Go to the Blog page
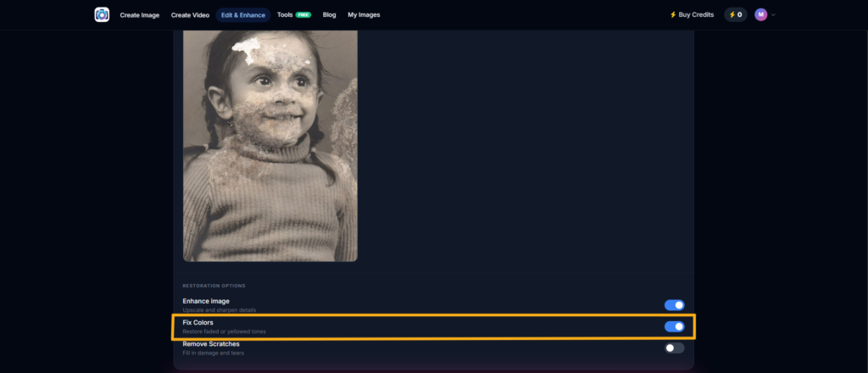Image resolution: width=868 pixels, height=373 pixels. [330, 15]
